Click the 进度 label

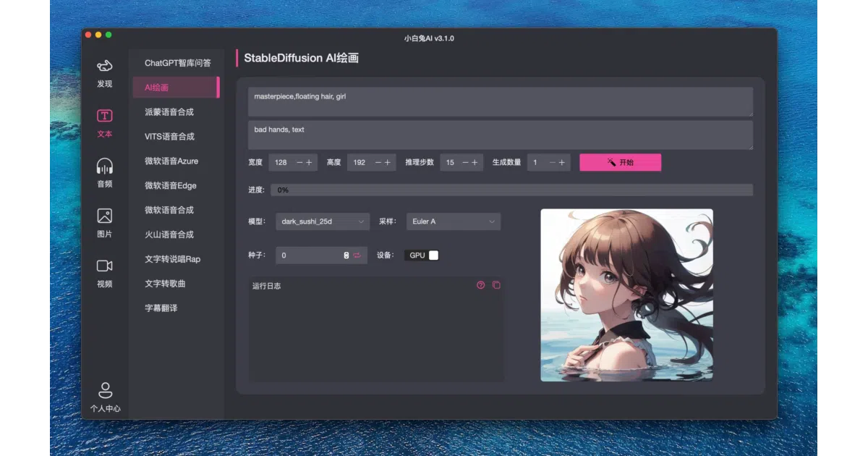[x=257, y=190]
